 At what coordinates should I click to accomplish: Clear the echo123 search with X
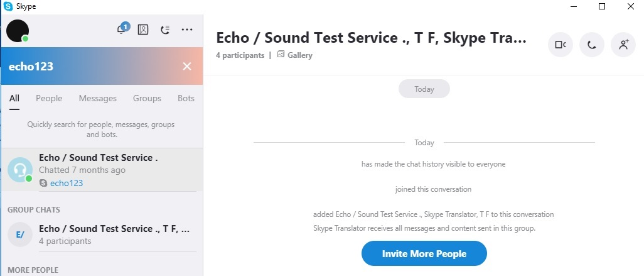pyautogui.click(x=187, y=66)
